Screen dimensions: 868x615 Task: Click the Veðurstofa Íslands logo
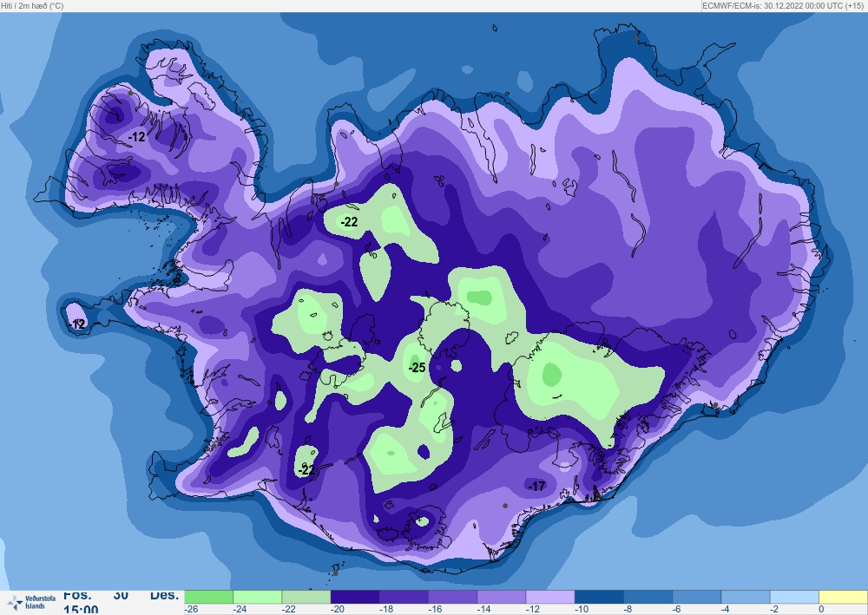(31, 602)
